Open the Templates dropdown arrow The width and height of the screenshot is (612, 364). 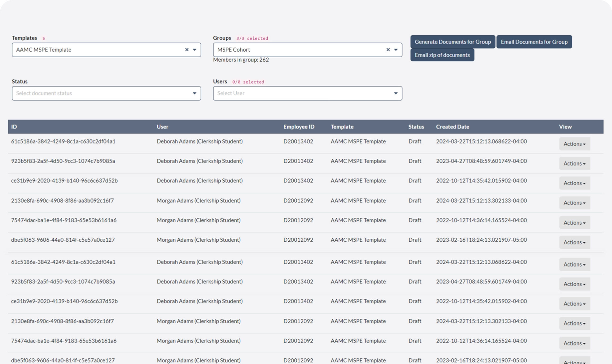(x=195, y=50)
